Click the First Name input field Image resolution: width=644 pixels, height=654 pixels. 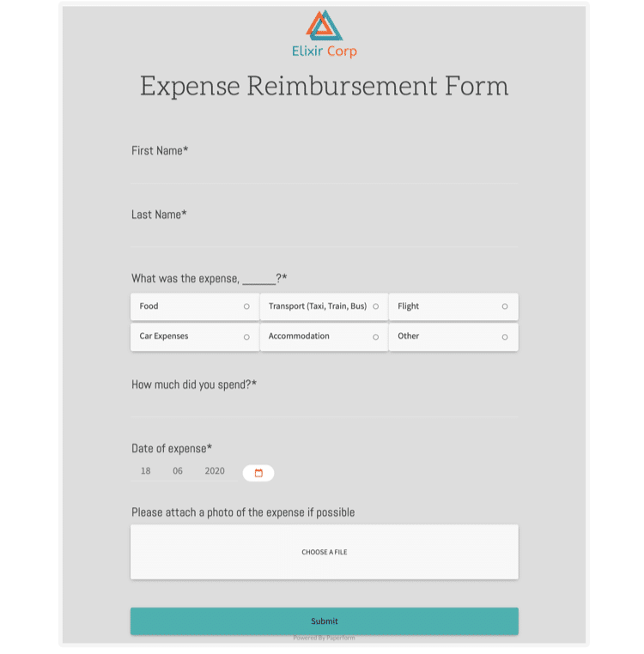tap(324, 173)
